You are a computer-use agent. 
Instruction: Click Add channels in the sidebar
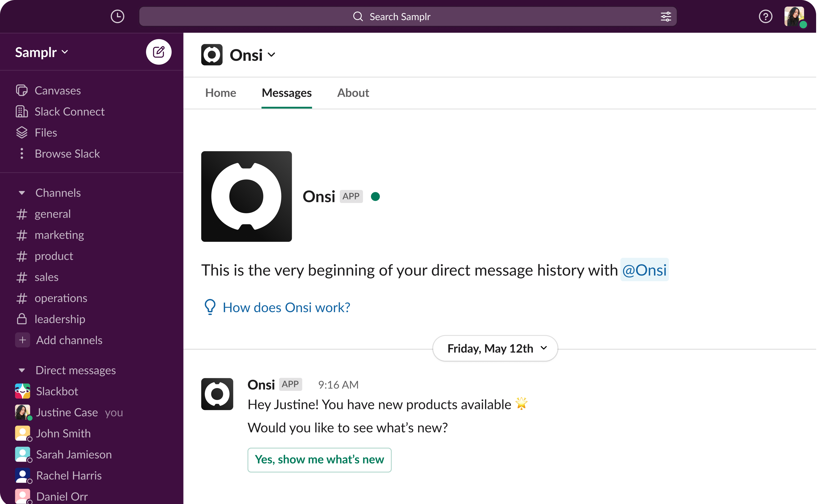[x=69, y=340]
